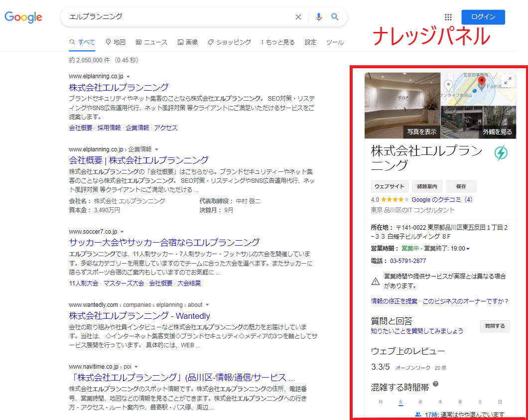
Task: Select 日 in busy times days
Action: coord(500,402)
